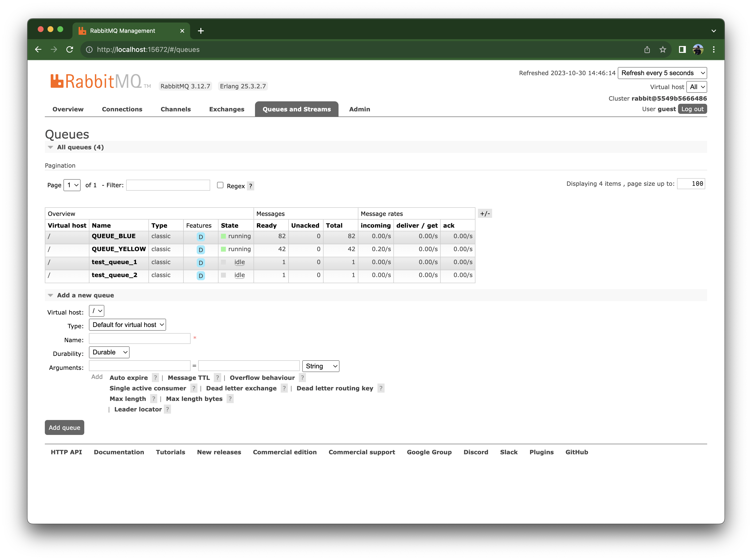Open help for Dead letter exchange

(x=284, y=388)
